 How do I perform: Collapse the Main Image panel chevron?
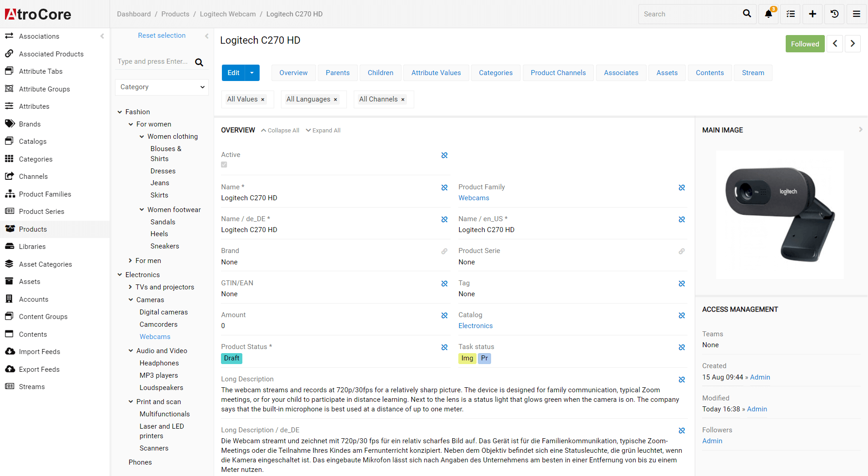point(860,130)
